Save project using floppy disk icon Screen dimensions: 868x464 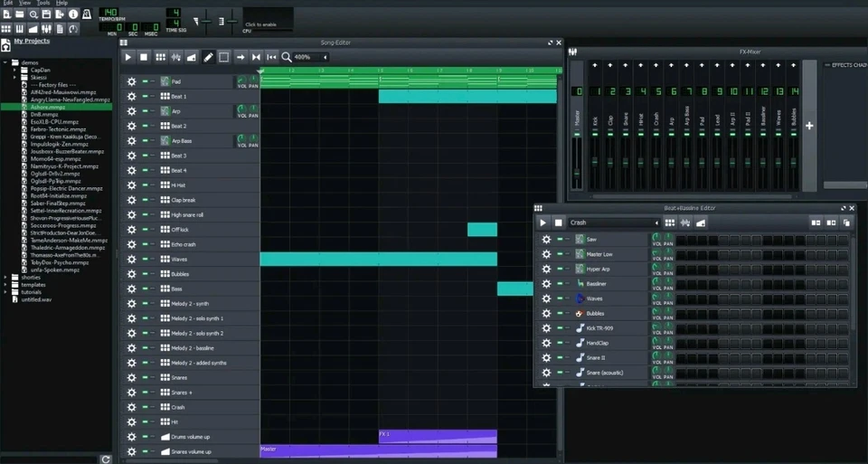coord(46,14)
